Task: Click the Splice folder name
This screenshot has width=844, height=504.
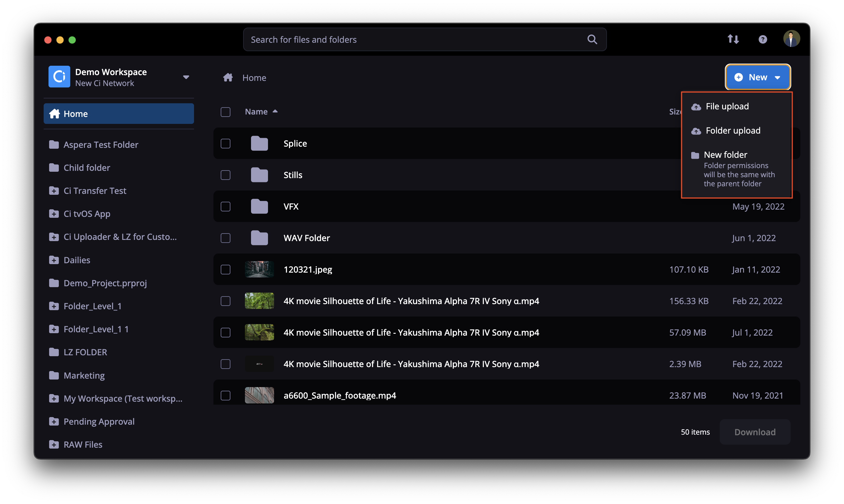Action: 295,144
